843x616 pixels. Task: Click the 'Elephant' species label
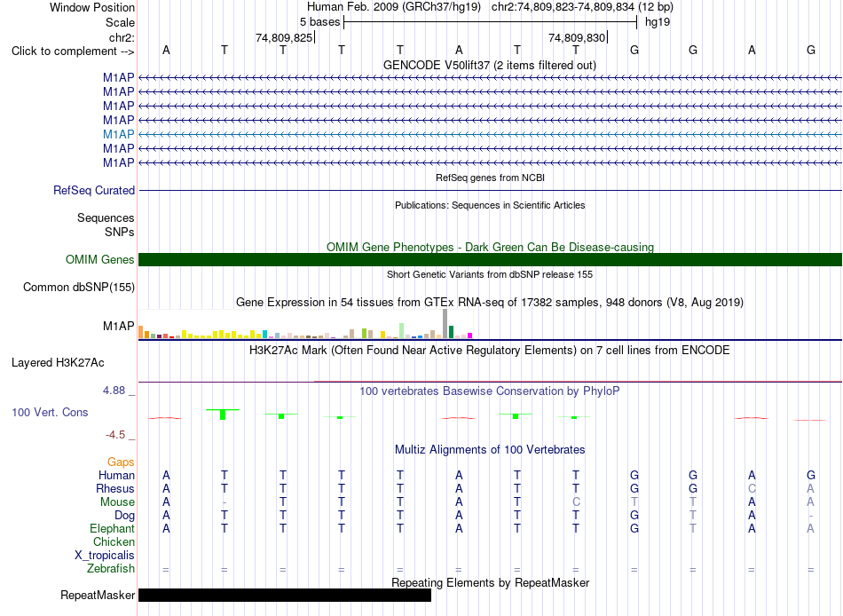click(112, 528)
